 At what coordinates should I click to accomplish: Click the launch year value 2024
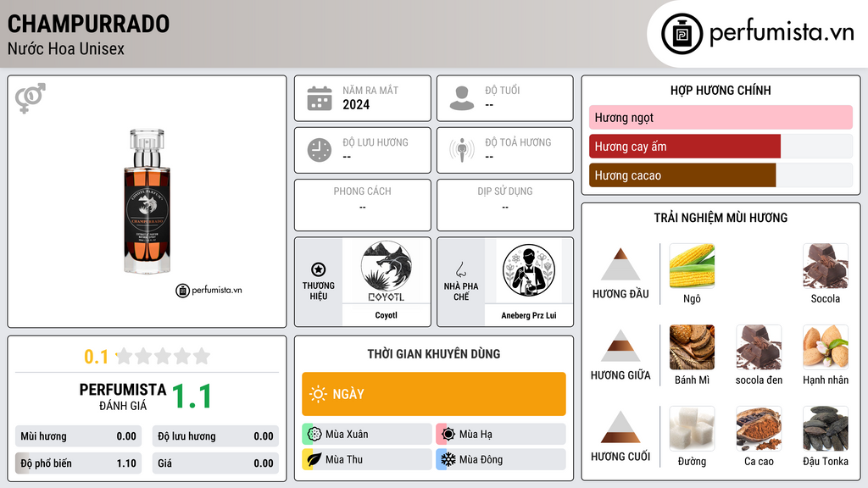point(356,104)
